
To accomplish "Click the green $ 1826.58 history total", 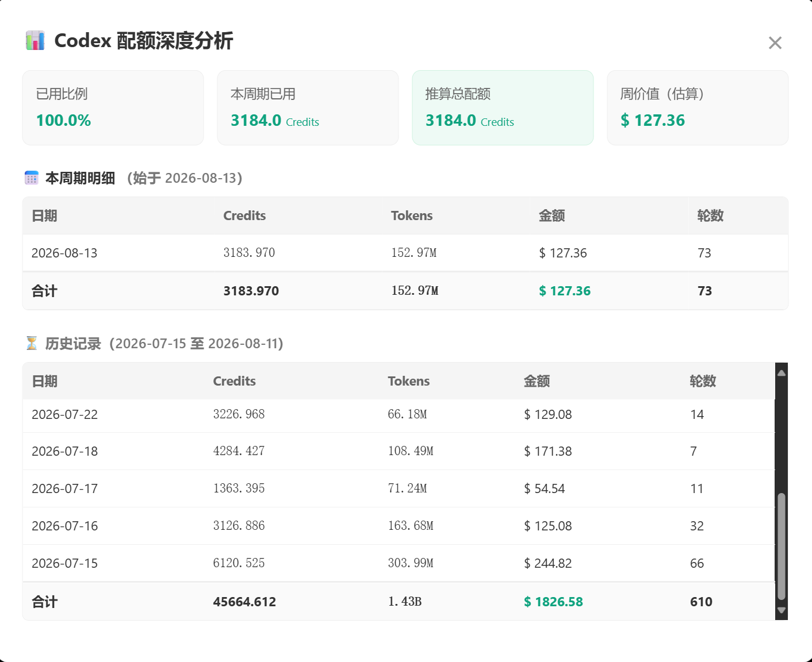I will [x=553, y=602].
